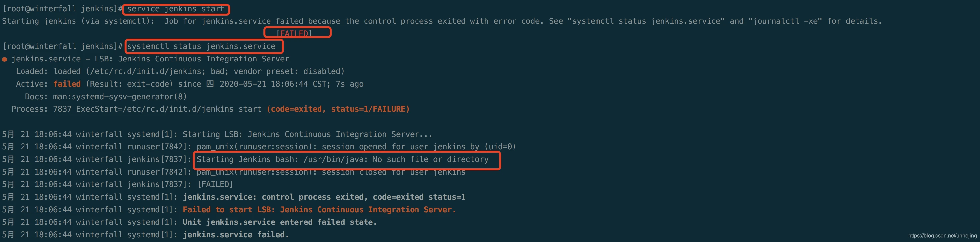Click the first [root@winterfall jenkins]# prompt
The height and width of the screenshot is (242, 980).
click(x=62, y=9)
